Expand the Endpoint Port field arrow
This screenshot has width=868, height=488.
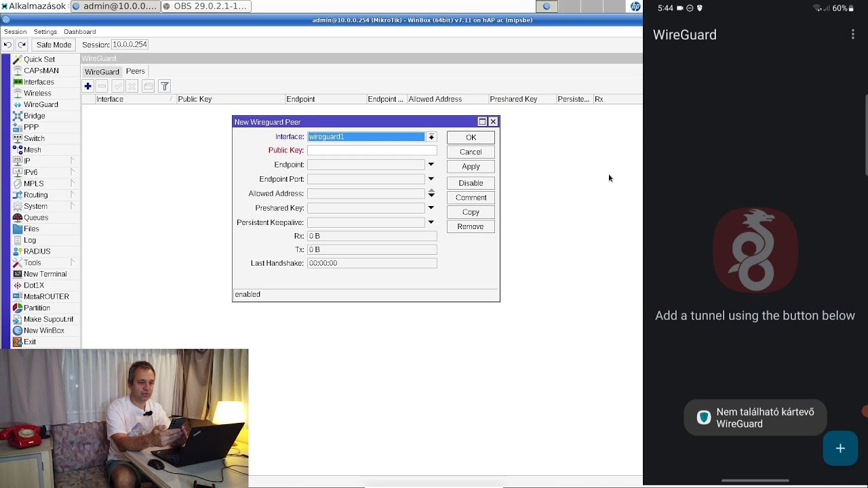pos(431,179)
